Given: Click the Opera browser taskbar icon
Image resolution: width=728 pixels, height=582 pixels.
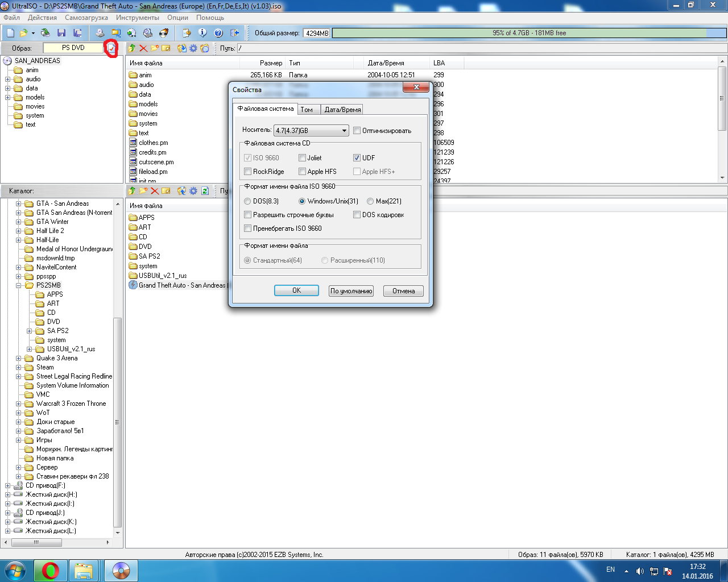Looking at the screenshot, I should click(50, 571).
